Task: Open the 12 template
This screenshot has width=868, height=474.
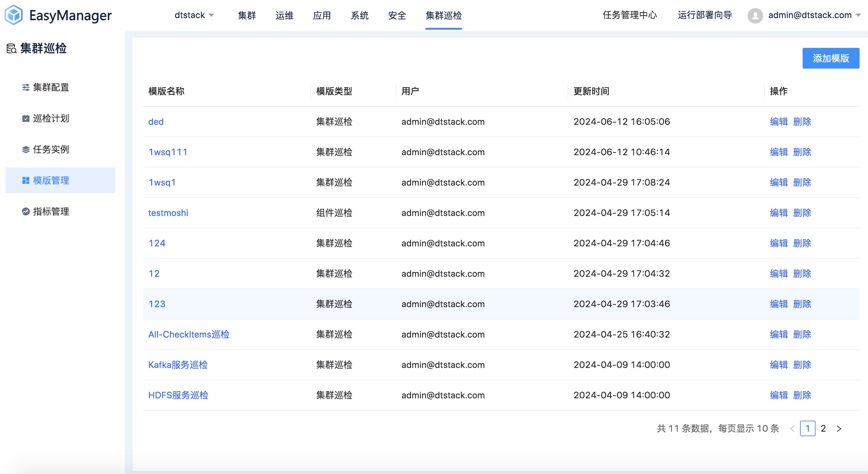Action: click(154, 273)
